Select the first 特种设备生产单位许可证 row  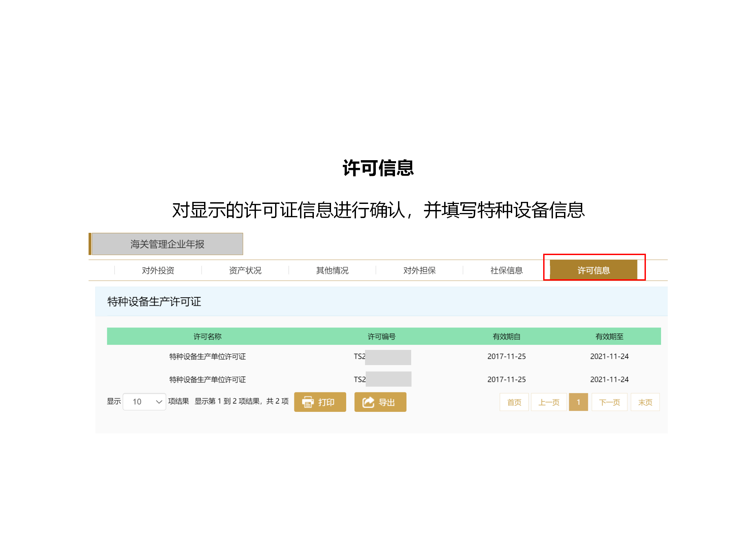click(207, 357)
